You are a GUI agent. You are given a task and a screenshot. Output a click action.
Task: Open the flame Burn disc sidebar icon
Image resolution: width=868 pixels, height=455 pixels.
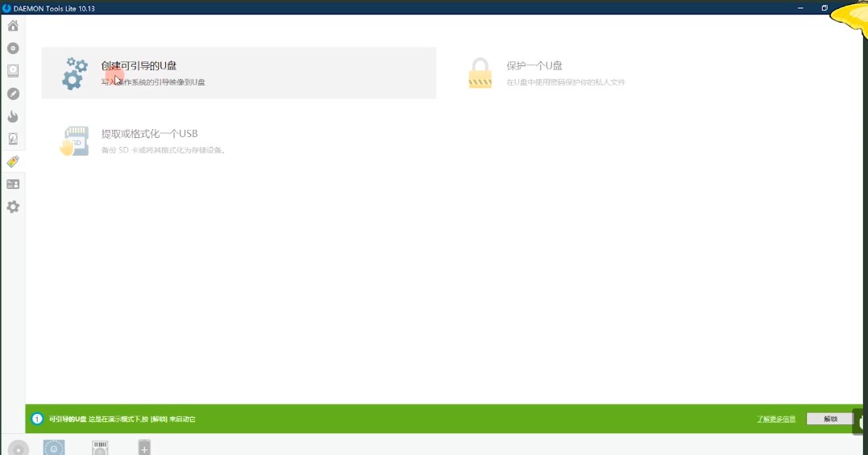13,116
